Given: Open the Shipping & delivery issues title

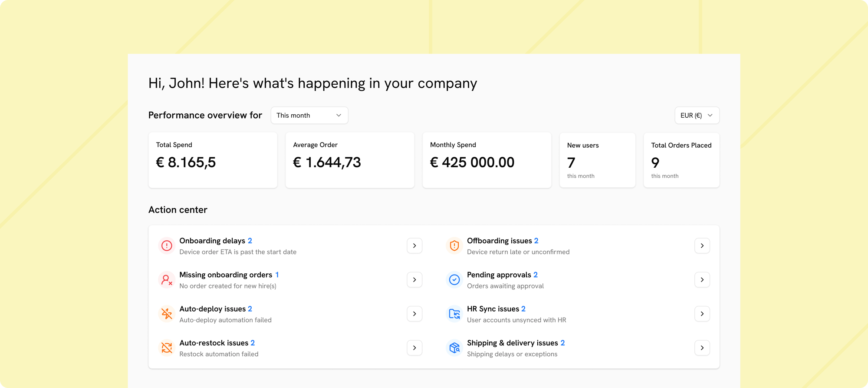Looking at the screenshot, I should 513,343.
